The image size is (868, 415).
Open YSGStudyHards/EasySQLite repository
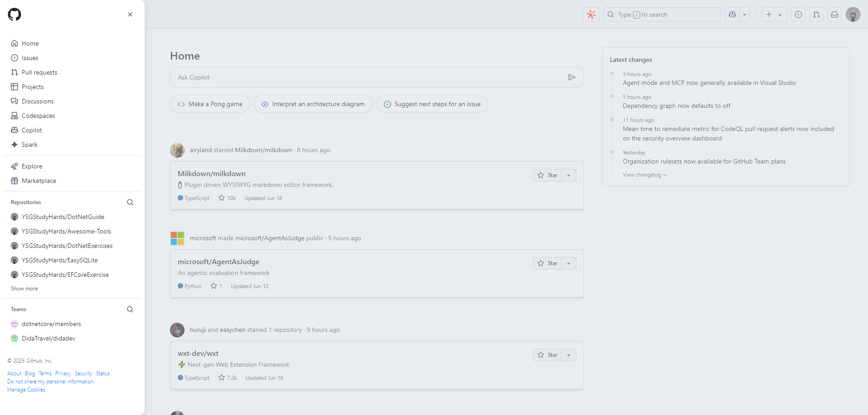60,260
